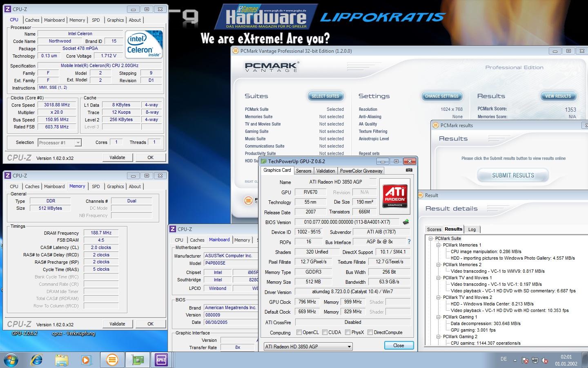Click the Intel Celeron inside logo

pos(143,44)
